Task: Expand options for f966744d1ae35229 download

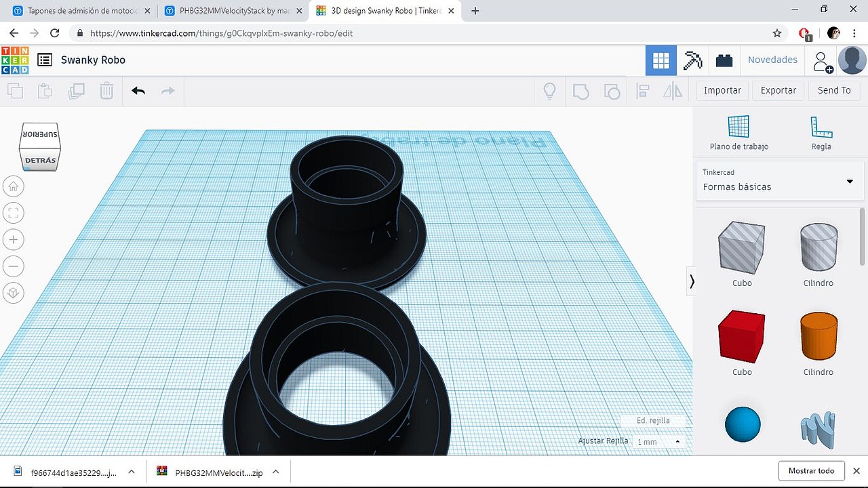Action: [x=132, y=472]
